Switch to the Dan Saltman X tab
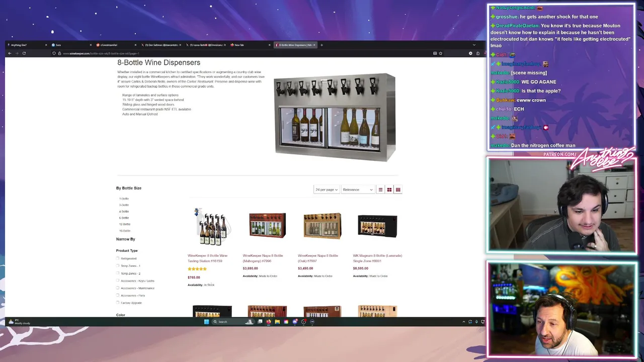644x362 pixels. pos(160,45)
